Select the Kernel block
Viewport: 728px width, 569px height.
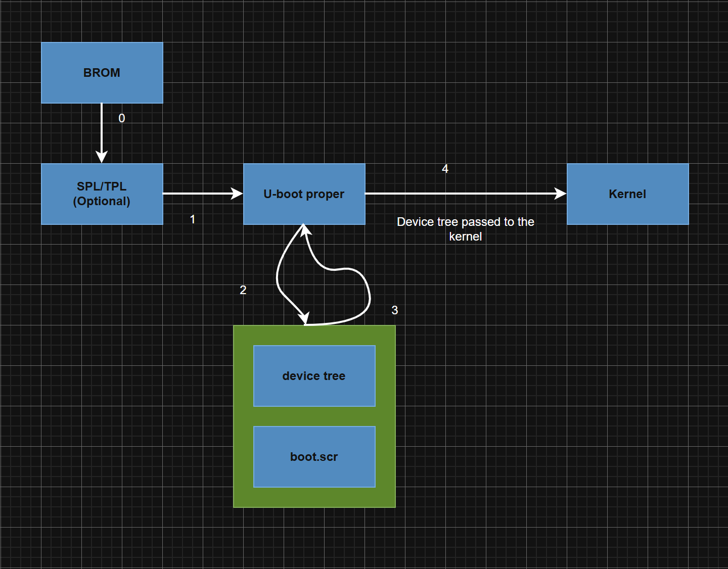click(628, 194)
